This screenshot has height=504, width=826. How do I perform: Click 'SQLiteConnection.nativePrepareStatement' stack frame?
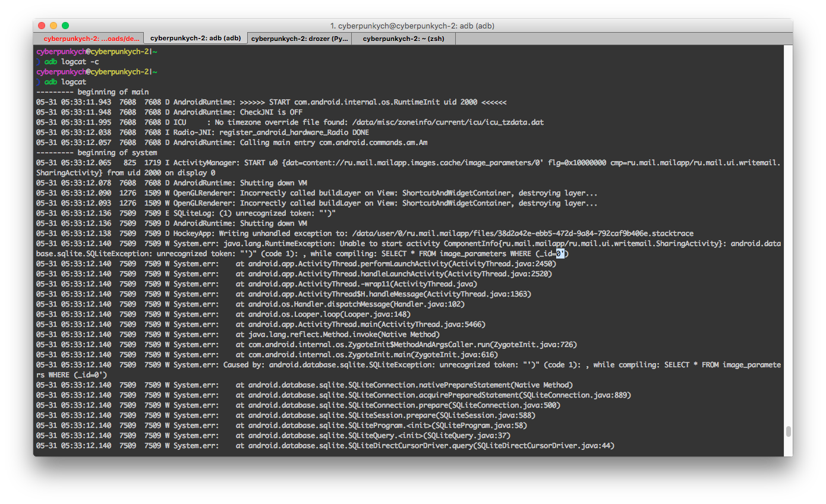coord(304,385)
